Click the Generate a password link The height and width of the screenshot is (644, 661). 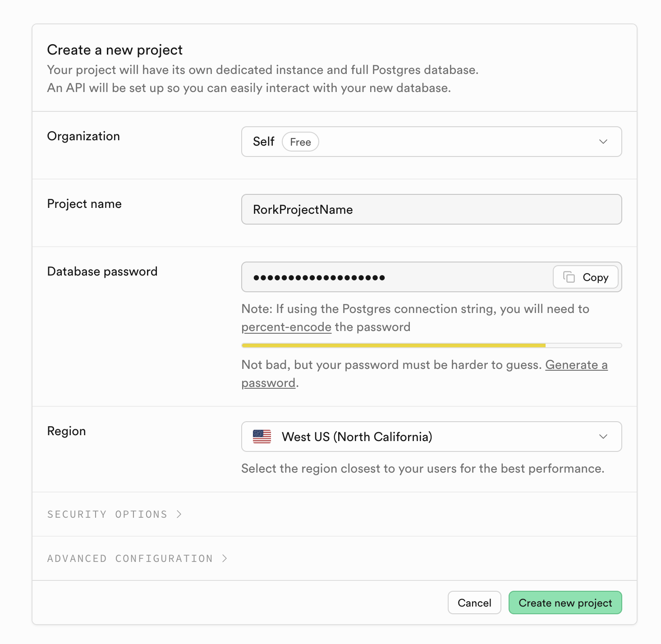point(576,364)
